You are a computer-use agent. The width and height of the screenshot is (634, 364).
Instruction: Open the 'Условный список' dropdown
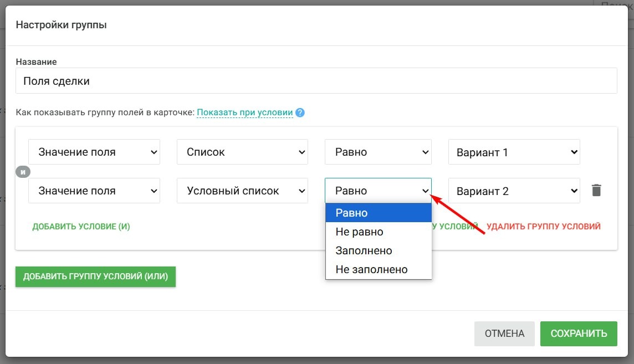[x=242, y=190]
